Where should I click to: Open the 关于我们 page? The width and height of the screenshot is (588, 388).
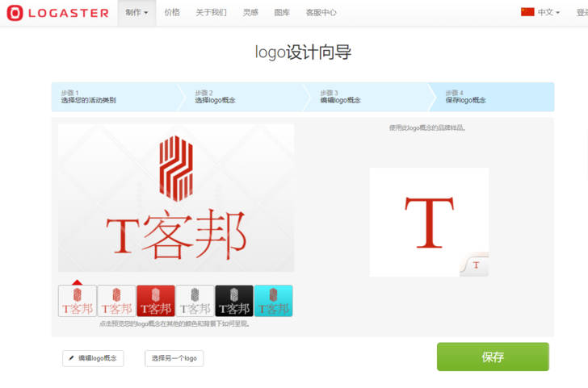click(x=211, y=13)
